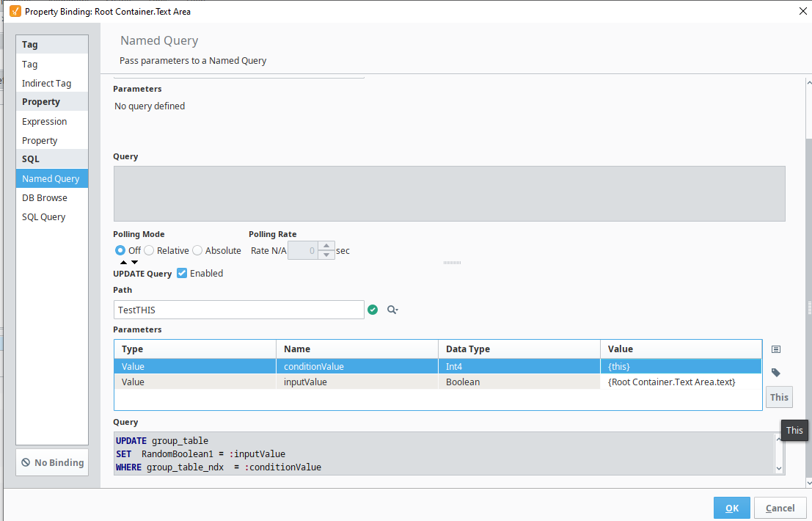Open the search icon's dropdown arrow

(x=398, y=310)
